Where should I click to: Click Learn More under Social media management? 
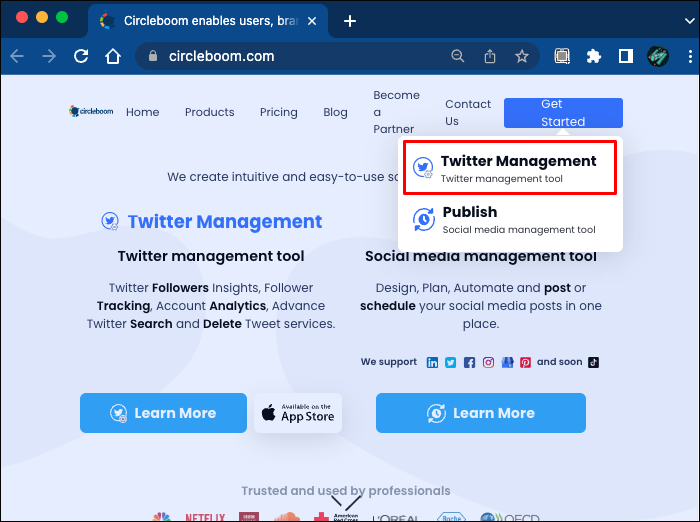(481, 413)
